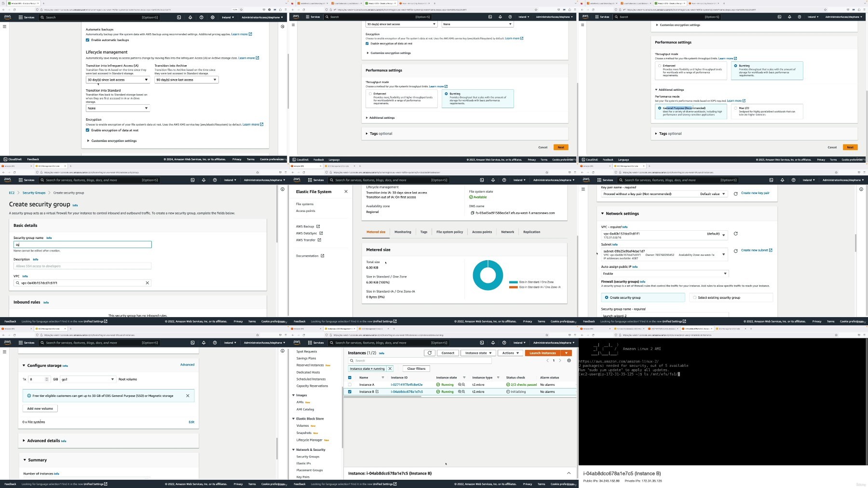Click Add new volume button

point(40,408)
